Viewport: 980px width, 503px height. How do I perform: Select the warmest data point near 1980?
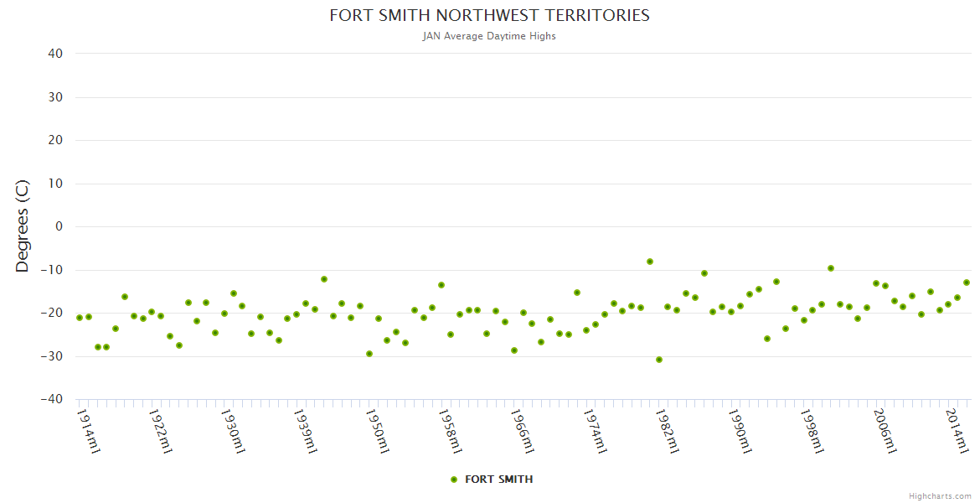(650, 262)
